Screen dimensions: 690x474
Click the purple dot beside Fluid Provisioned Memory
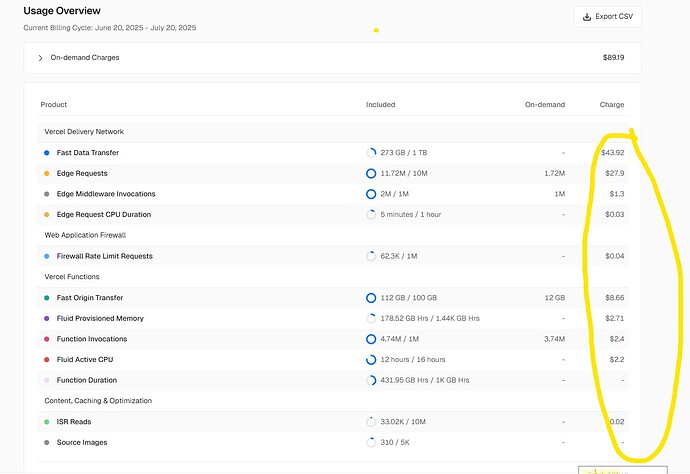[47, 319]
